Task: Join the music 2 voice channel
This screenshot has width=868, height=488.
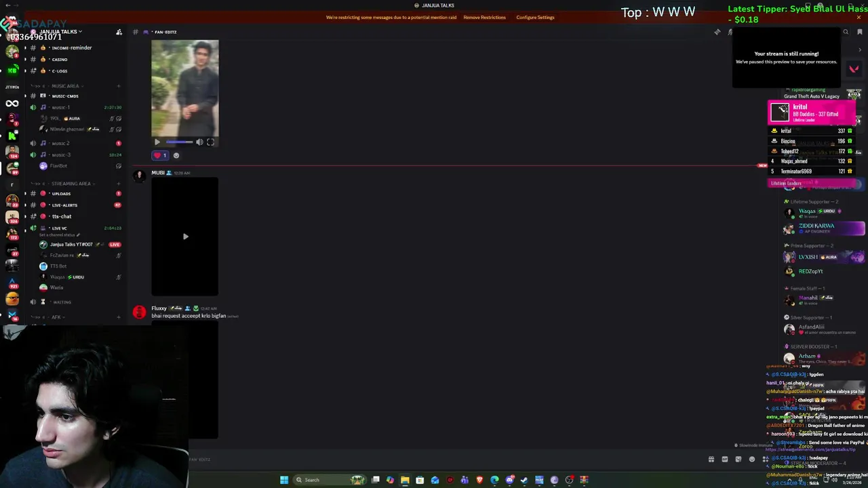Action: (x=61, y=143)
